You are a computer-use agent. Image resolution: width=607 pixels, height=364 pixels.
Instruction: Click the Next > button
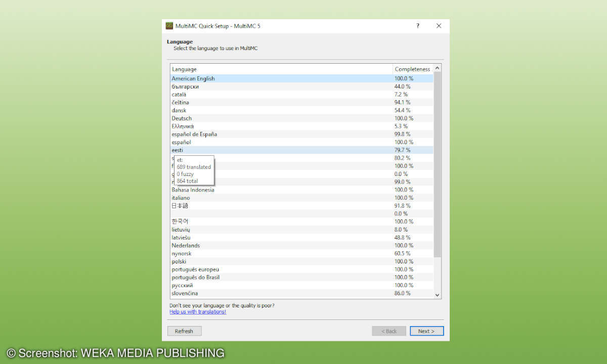point(426,331)
